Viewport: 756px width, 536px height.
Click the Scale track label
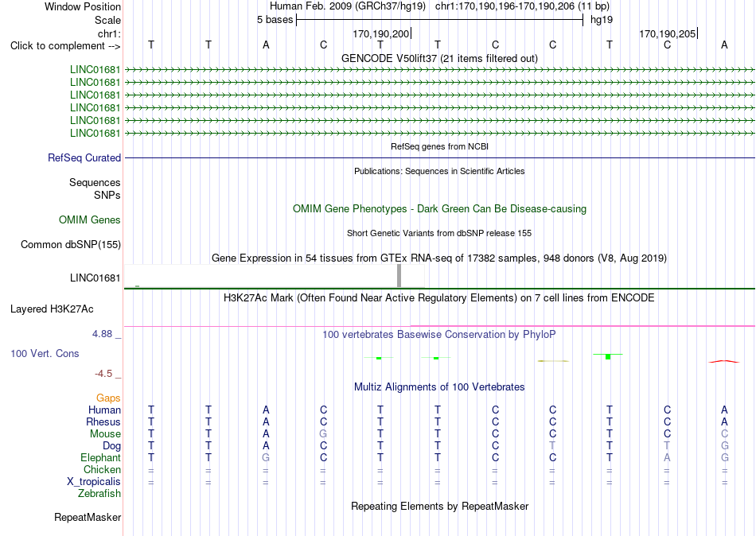click(107, 20)
